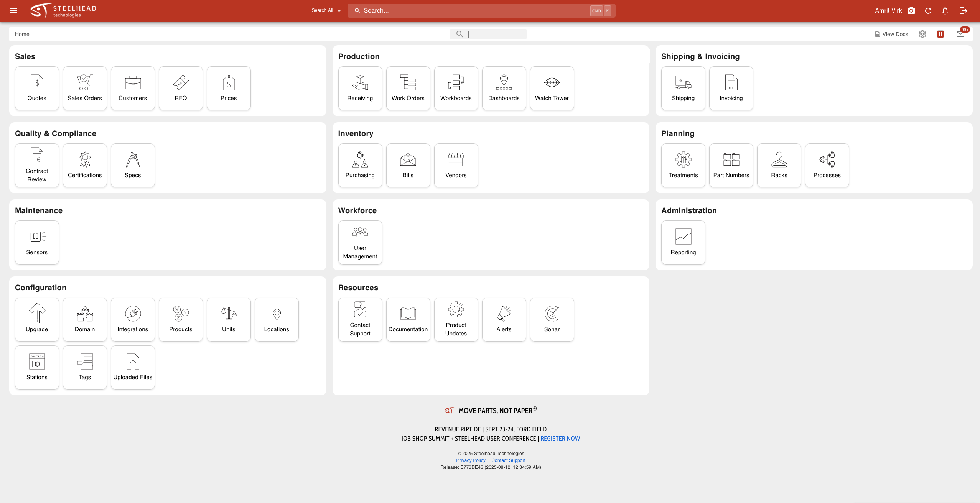Open the Prices tile
The width and height of the screenshot is (980, 503).
[x=229, y=88]
